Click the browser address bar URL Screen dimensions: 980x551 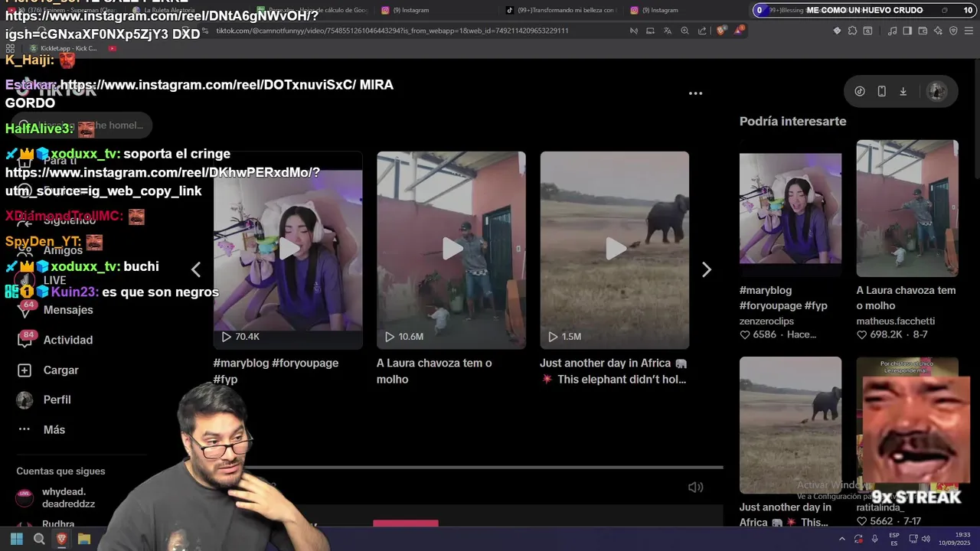click(392, 31)
